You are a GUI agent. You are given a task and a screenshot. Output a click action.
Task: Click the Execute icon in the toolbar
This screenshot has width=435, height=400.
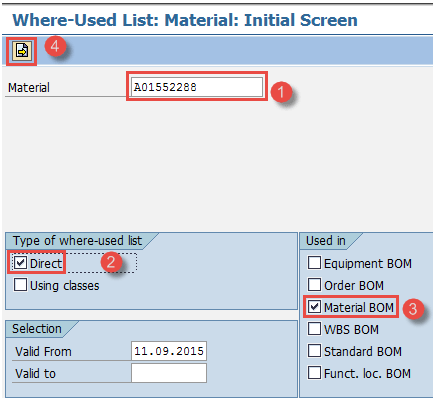(x=22, y=51)
